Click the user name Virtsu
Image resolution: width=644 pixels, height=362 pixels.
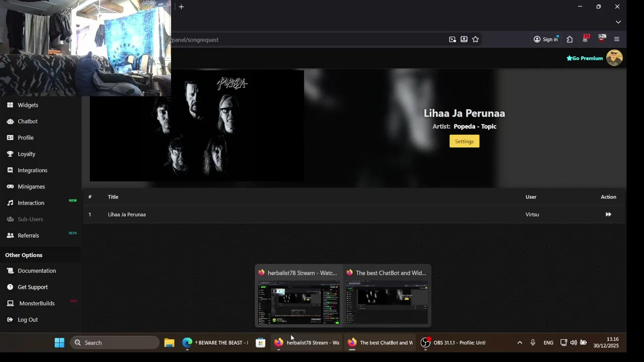(532, 214)
